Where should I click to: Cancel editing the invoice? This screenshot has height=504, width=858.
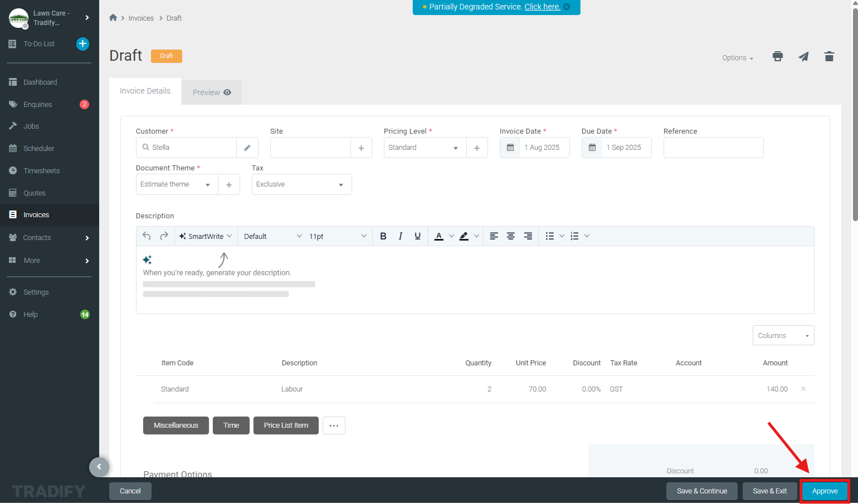(130, 491)
